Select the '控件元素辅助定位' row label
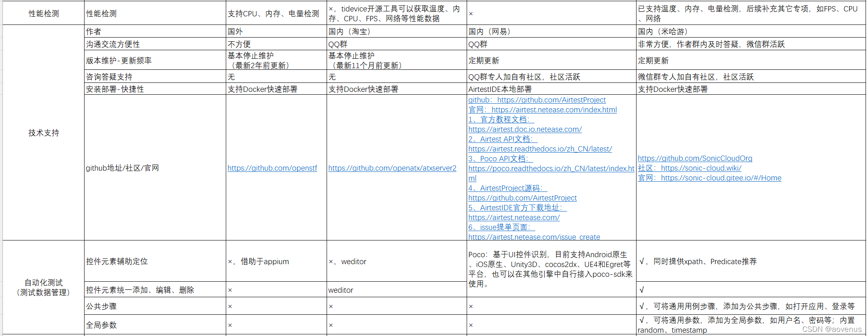 coord(155,261)
